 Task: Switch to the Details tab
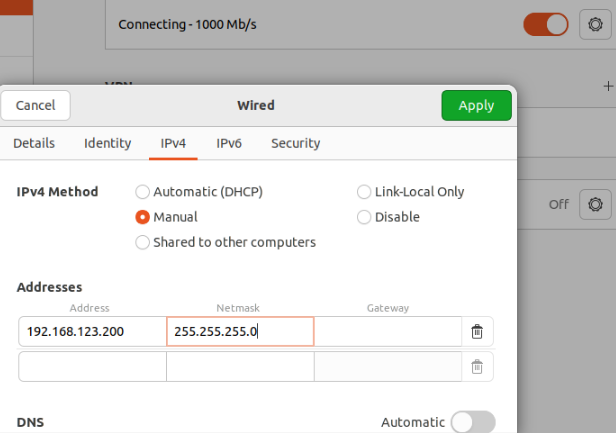pos(34,143)
